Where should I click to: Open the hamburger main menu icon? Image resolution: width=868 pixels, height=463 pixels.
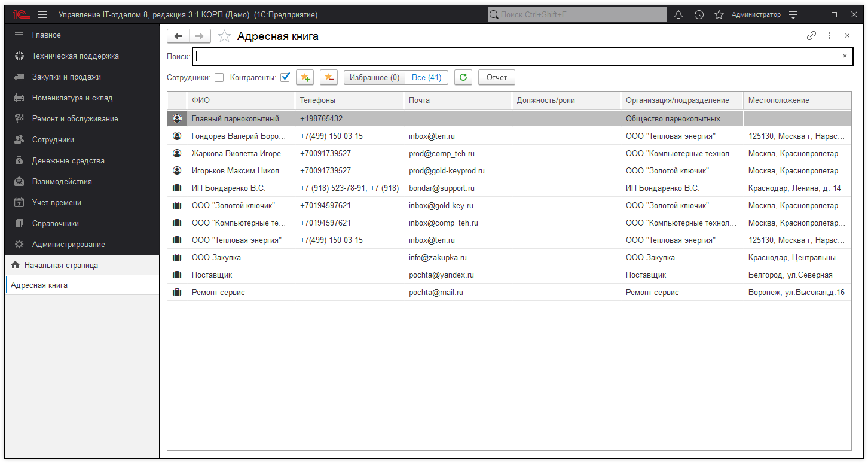(x=42, y=14)
